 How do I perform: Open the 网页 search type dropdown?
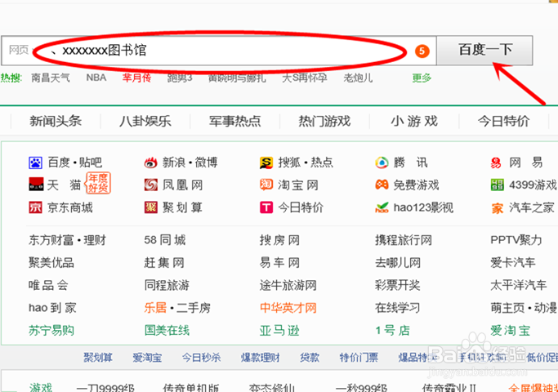[20, 50]
